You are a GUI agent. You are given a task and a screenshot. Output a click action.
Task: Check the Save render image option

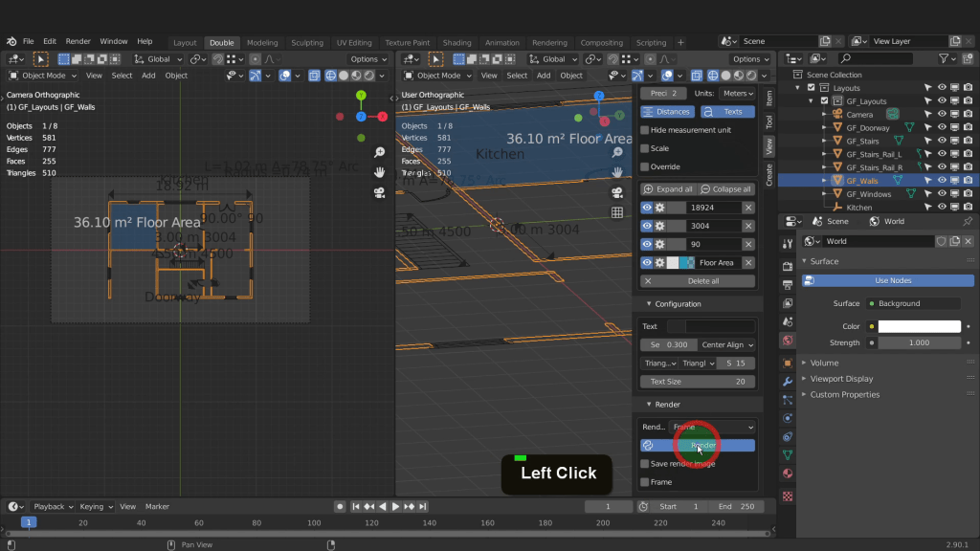pos(645,464)
